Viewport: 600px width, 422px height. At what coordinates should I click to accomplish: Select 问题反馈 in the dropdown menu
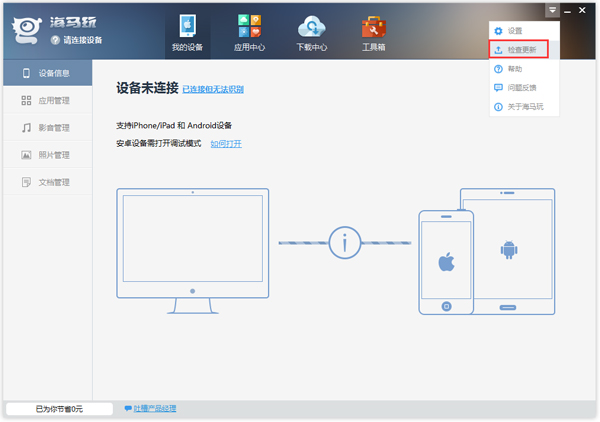point(524,87)
